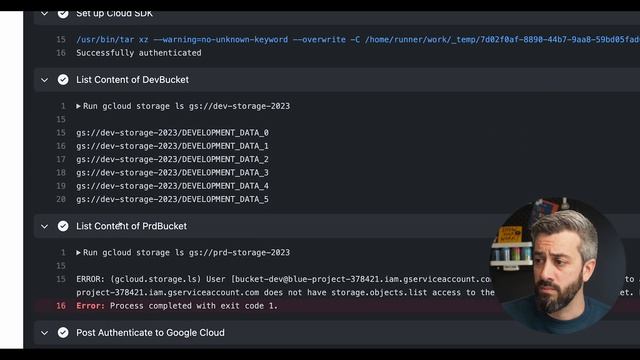
Task: Collapse the List Content of PrdBucket step
Action: point(44,227)
